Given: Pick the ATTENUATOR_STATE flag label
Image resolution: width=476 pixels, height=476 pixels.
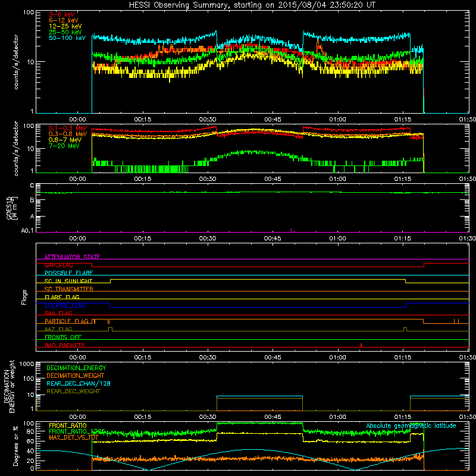Looking at the screenshot, I should tap(72, 257).
